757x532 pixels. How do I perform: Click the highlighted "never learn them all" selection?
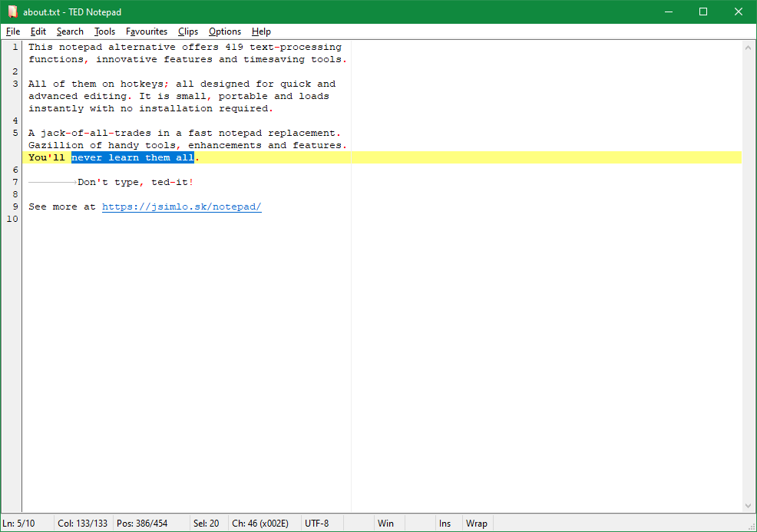pos(132,158)
